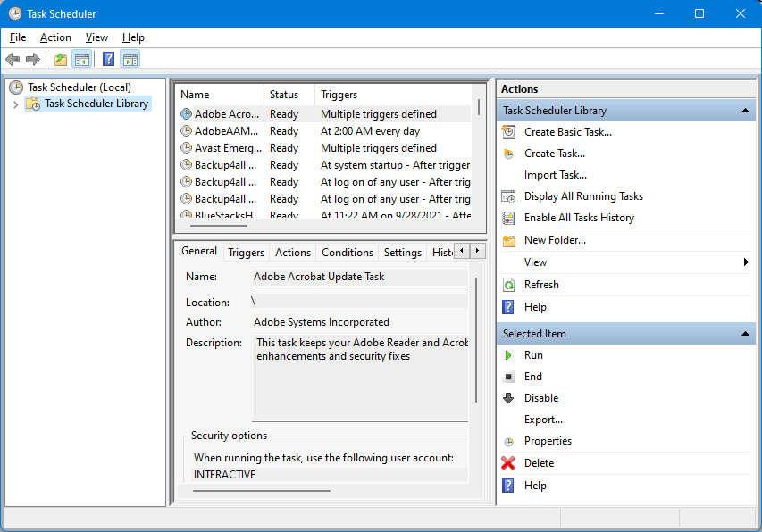The width and height of the screenshot is (762, 532).
Task: Open the View submenu
Action: click(x=534, y=262)
